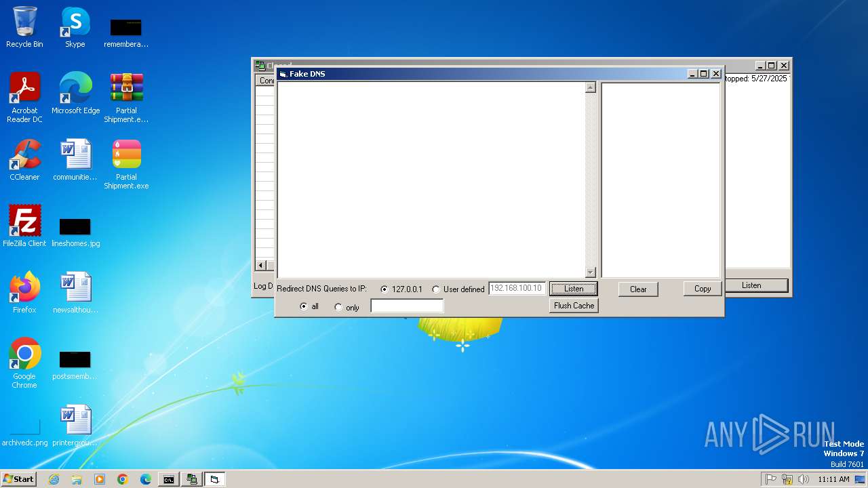This screenshot has height=488, width=868.
Task: Launch Firefox from the desktop shortcut
Action: pos(24,293)
